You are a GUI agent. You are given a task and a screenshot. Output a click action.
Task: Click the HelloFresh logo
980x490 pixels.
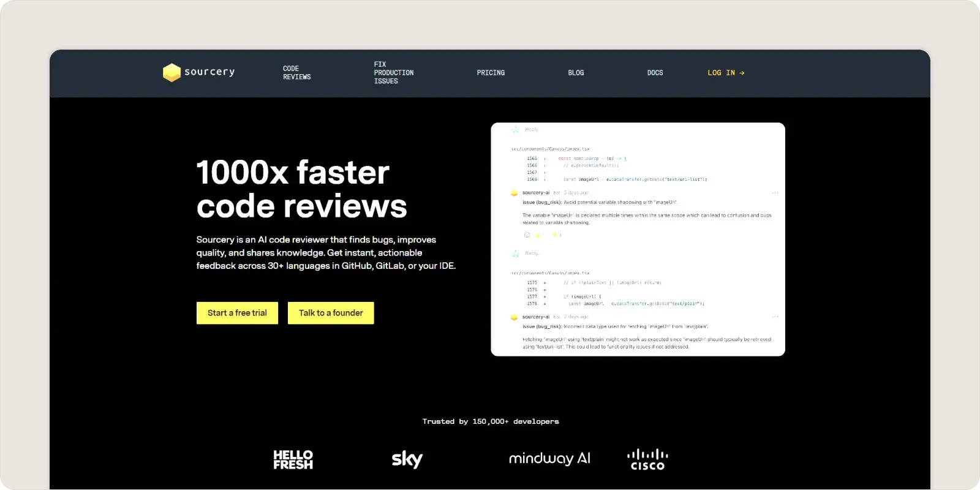click(293, 459)
